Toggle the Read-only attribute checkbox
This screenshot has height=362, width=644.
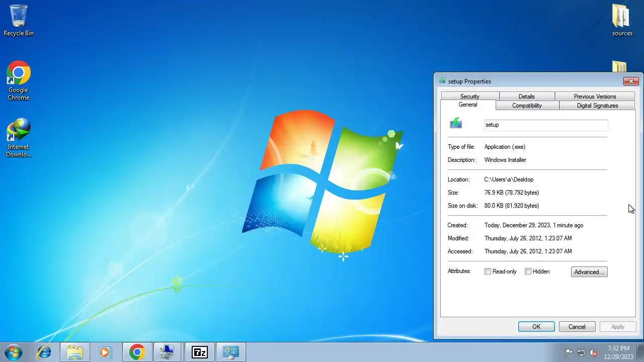[488, 271]
